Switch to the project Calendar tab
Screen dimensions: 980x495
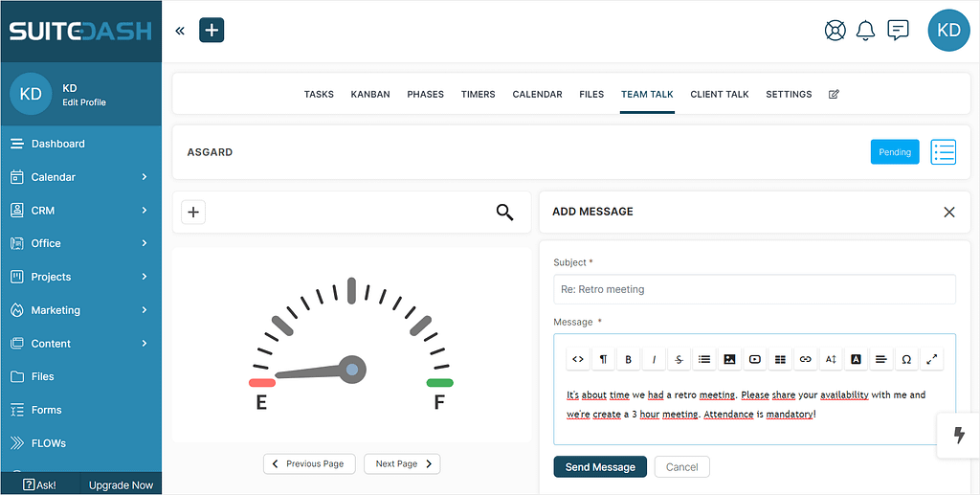[x=538, y=95]
